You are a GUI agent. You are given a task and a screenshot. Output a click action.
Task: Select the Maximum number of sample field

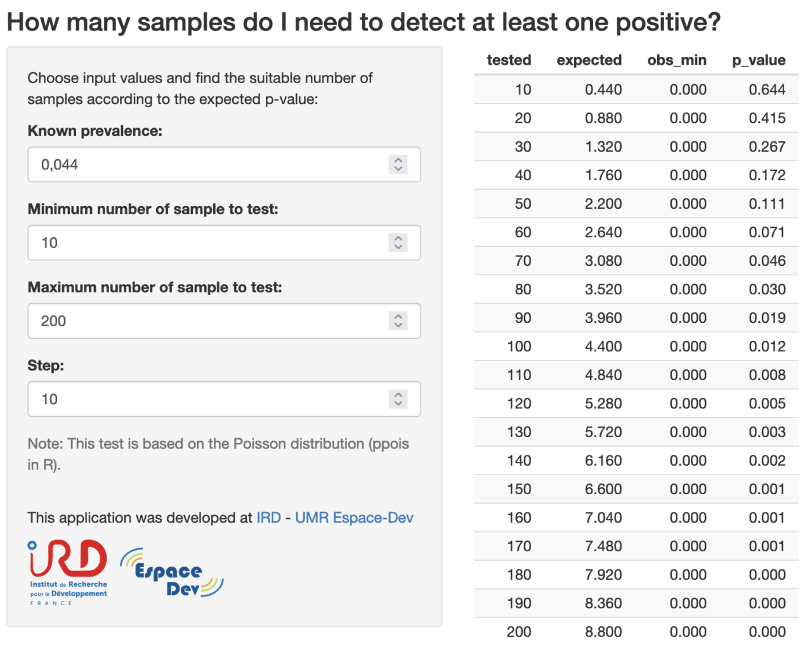tap(224, 321)
